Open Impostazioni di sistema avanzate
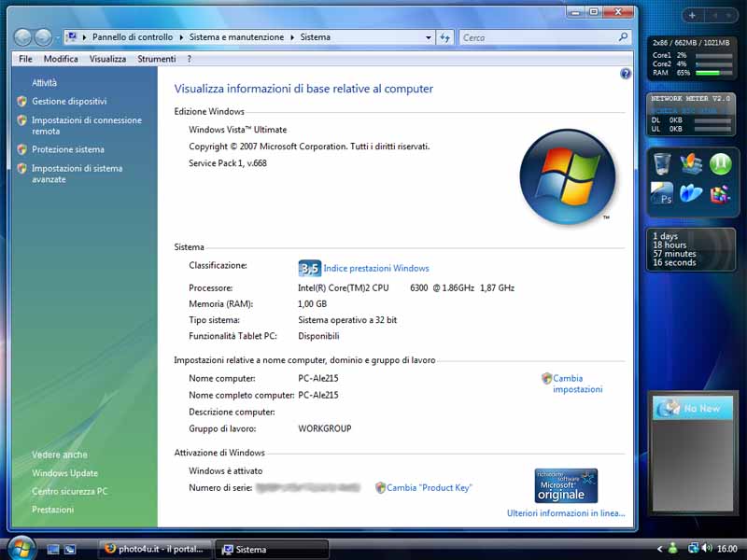Screen dimensions: 747x560 pos(78,174)
